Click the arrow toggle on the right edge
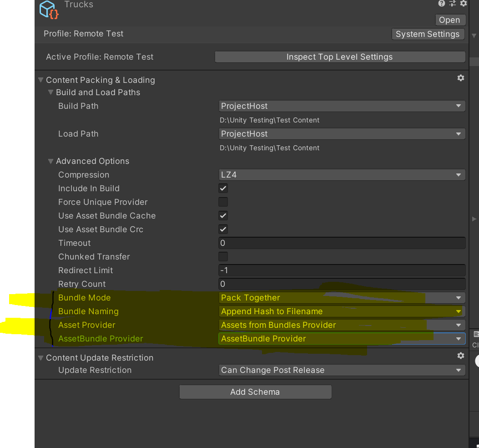Image resolution: width=479 pixels, height=448 pixels. [x=474, y=219]
